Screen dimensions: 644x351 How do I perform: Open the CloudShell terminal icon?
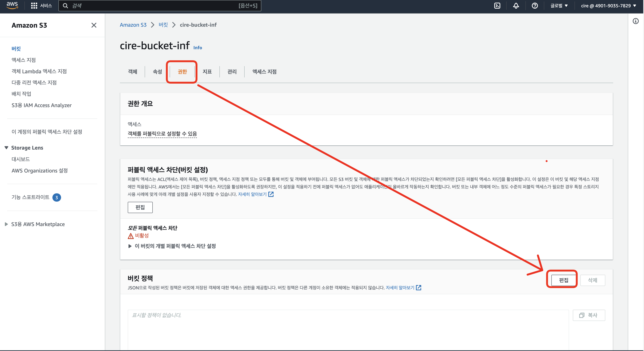click(497, 5)
